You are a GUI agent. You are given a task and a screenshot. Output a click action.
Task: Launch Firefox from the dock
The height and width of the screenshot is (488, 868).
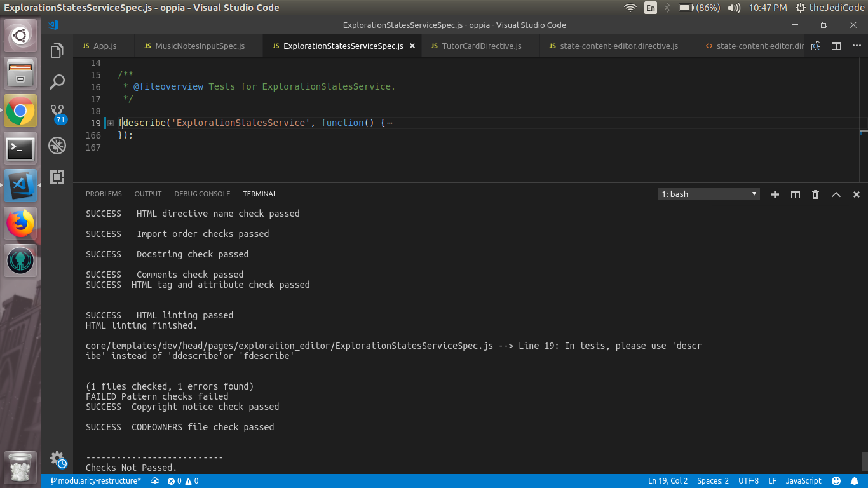pos(20,223)
